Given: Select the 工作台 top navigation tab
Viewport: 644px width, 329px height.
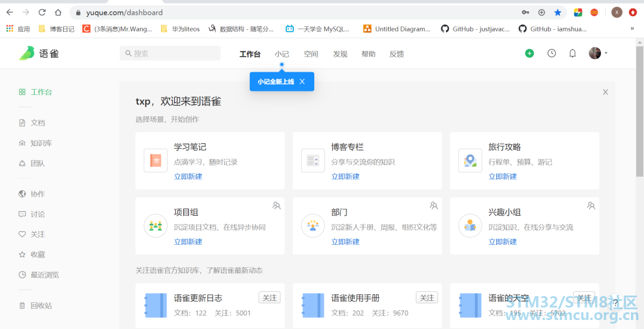Looking at the screenshot, I should point(250,54).
